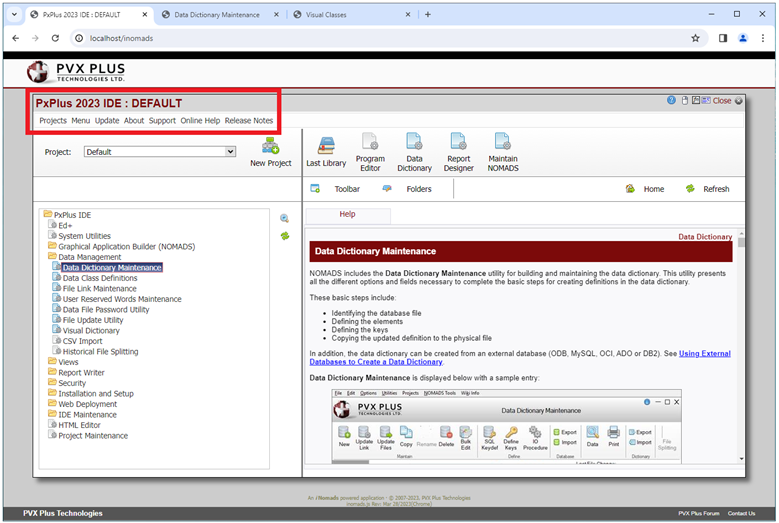Open the PVX Plus Forum footer link
This screenshot has width=779, height=523.
(699, 514)
